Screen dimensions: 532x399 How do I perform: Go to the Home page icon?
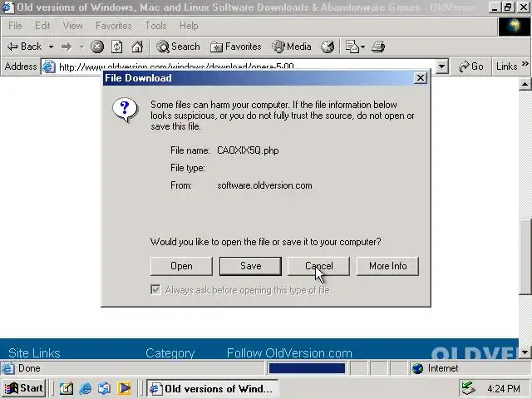point(137,47)
